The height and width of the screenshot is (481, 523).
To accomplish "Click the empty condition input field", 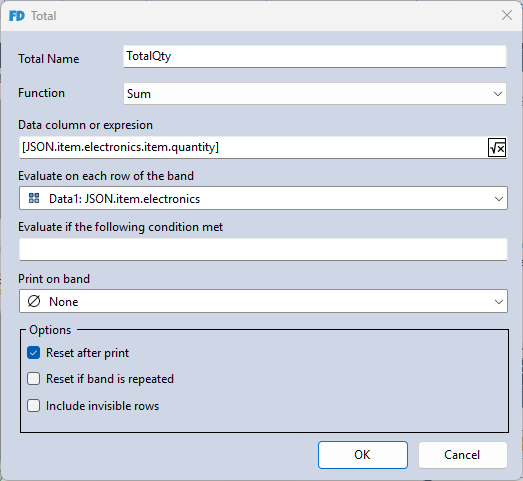I will click(264, 249).
